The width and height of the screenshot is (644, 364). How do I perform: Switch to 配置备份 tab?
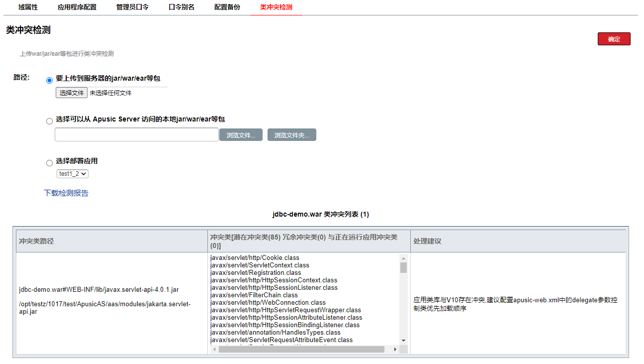tap(227, 7)
